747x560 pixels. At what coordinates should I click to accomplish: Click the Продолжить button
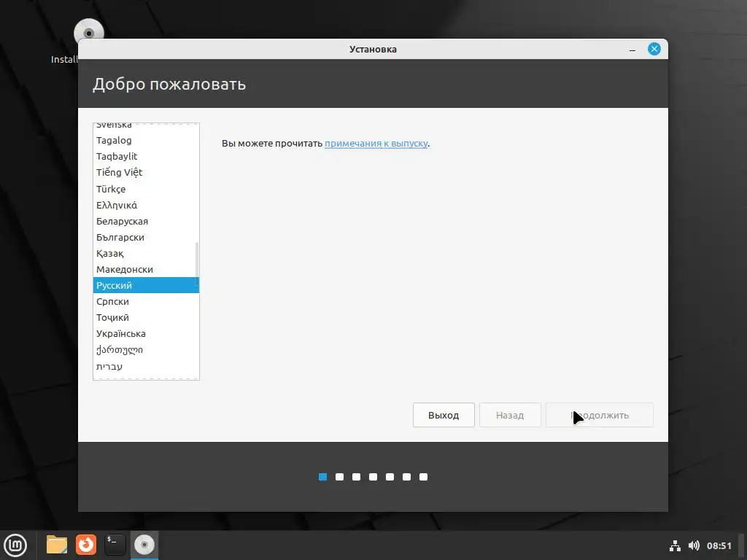click(600, 415)
